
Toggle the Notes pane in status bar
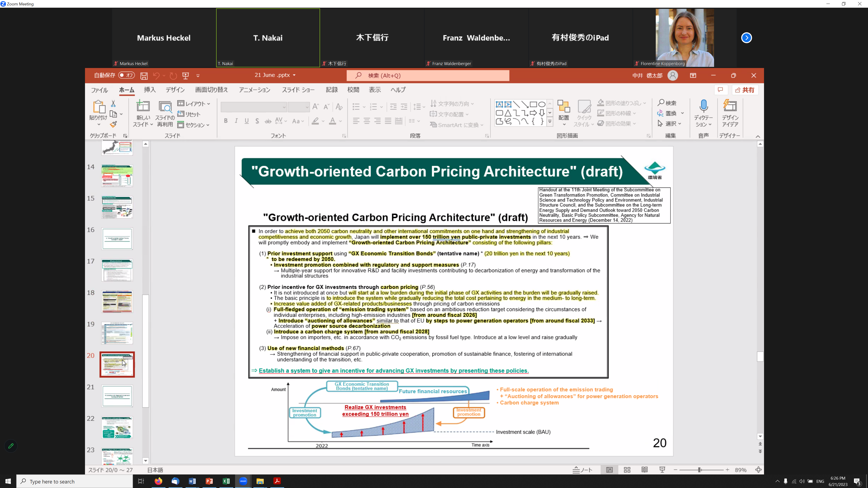point(582,470)
